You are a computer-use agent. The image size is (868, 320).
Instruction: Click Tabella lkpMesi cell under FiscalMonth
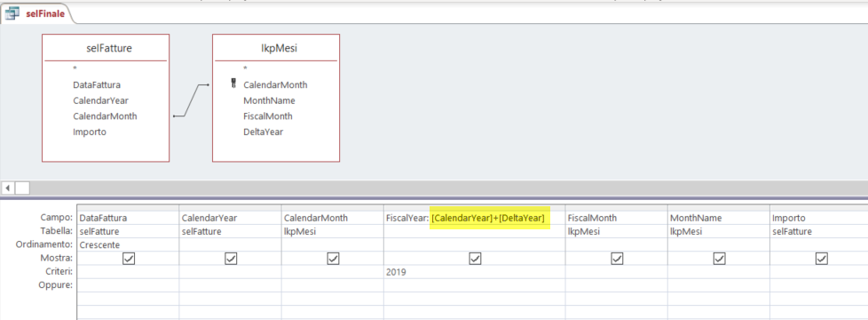pos(617,231)
